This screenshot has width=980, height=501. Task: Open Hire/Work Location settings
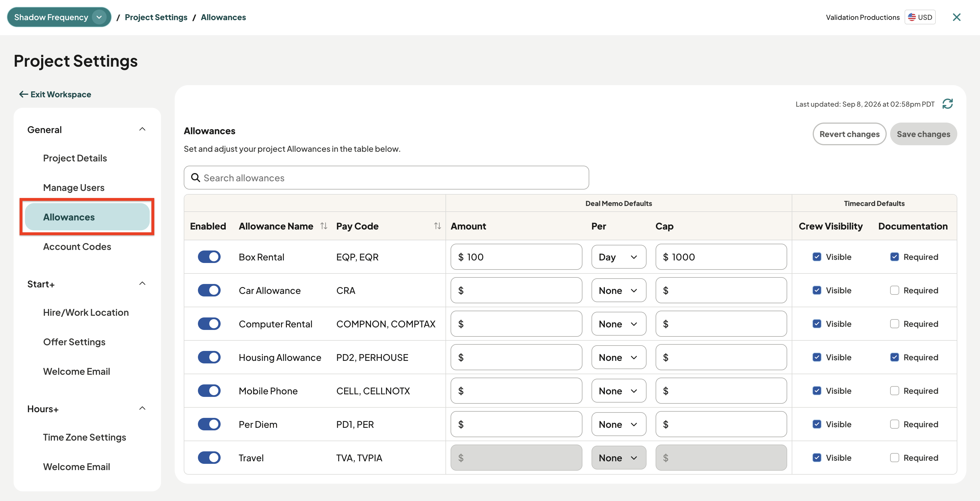(x=86, y=312)
